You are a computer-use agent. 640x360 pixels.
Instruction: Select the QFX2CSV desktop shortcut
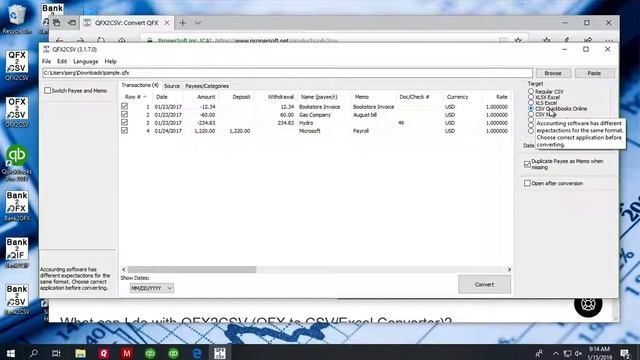[17, 65]
